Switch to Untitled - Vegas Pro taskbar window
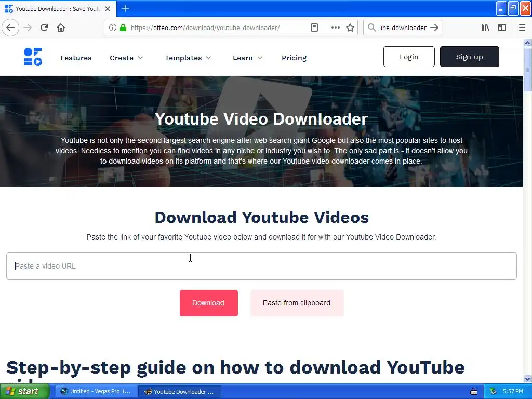The width and height of the screenshot is (532, 399). pos(96,391)
